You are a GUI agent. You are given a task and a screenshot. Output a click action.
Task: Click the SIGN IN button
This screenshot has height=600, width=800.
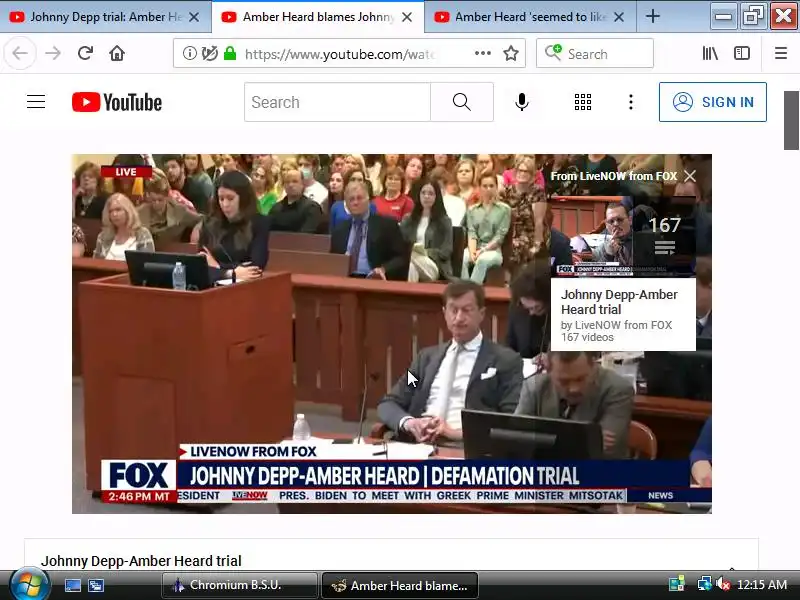pyautogui.click(x=713, y=102)
